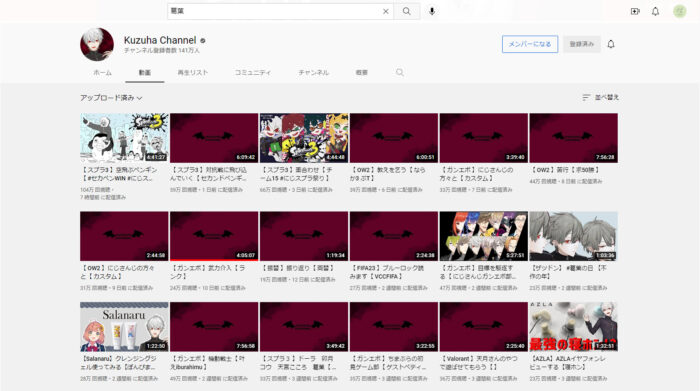The height and width of the screenshot is (391, 700).
Task: Expand the アップロード済み dropdown
Action: pyautogui.click(x=111, y=97)
